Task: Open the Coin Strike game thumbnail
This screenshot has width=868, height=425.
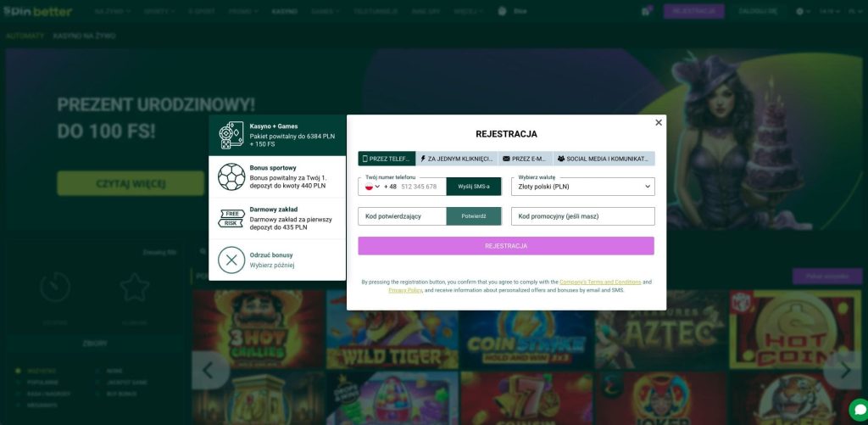Action: pos(526,330)
